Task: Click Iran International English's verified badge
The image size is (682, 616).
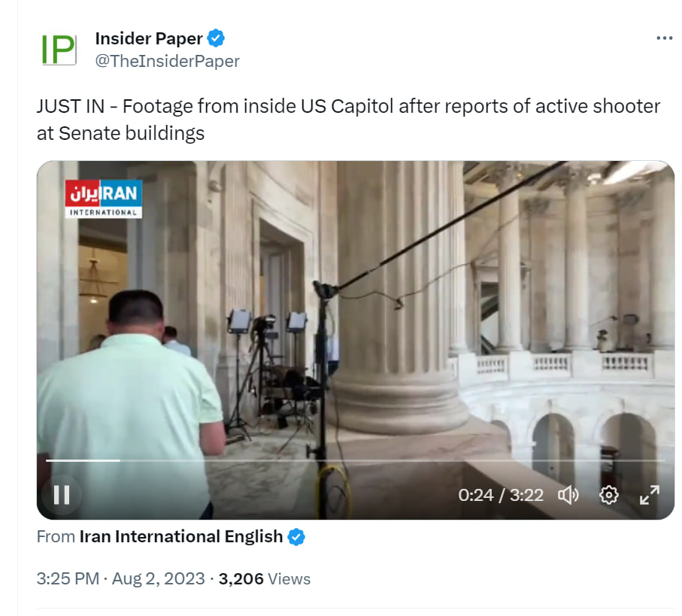Action: click(x=296, y=537)
